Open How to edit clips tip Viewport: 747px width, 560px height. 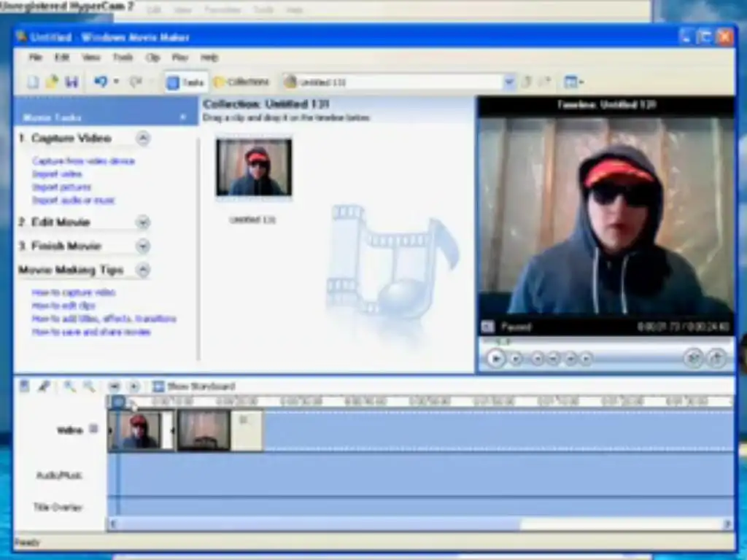(63, 306)
